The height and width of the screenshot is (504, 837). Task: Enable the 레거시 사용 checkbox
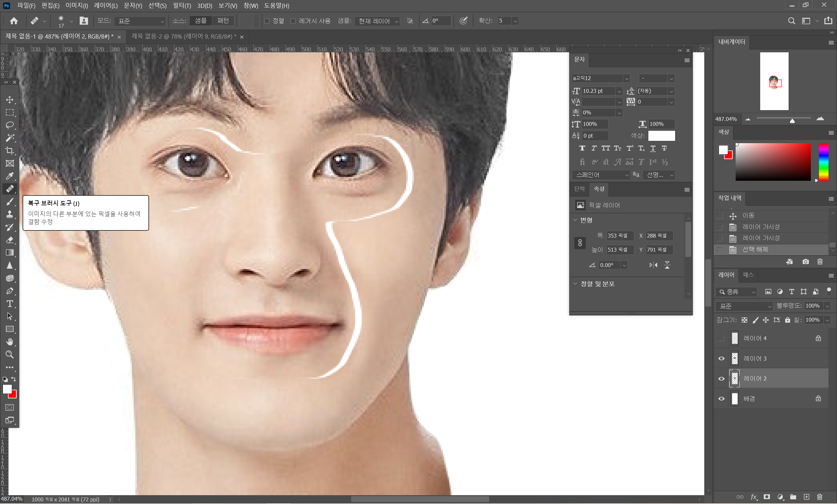tap(293, 21)
